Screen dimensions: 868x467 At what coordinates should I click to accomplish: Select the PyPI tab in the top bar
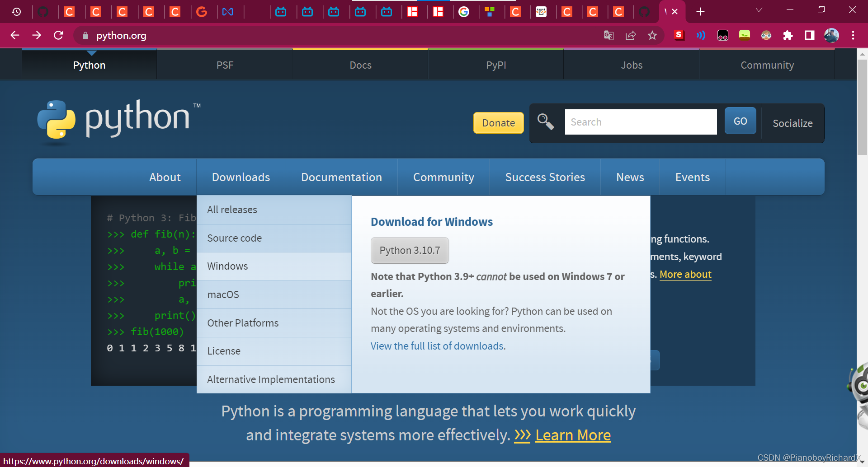pos(496,65)
